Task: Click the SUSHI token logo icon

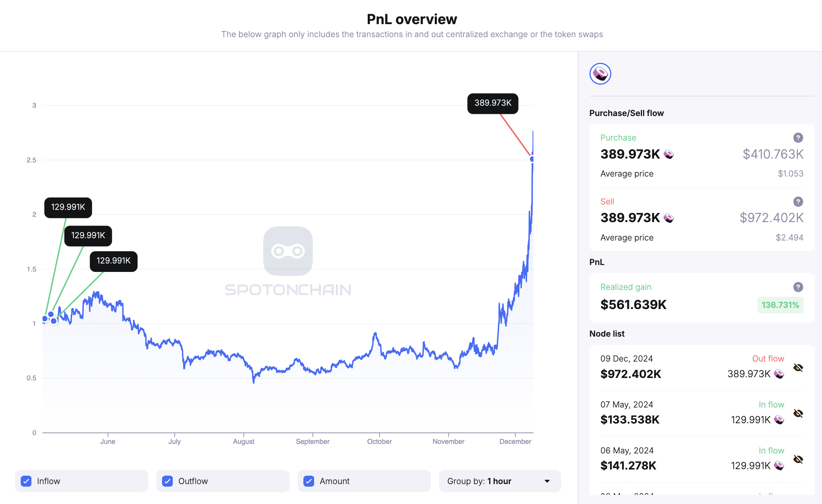Action: [x=600, y=74]
